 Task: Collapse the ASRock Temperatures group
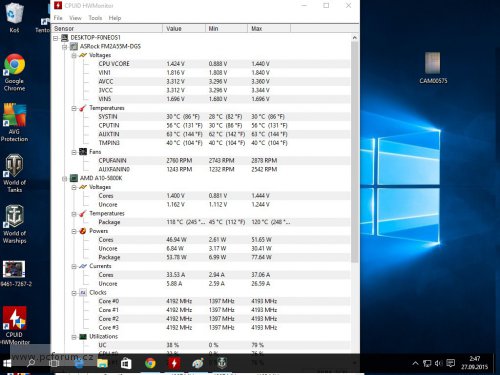74,108
